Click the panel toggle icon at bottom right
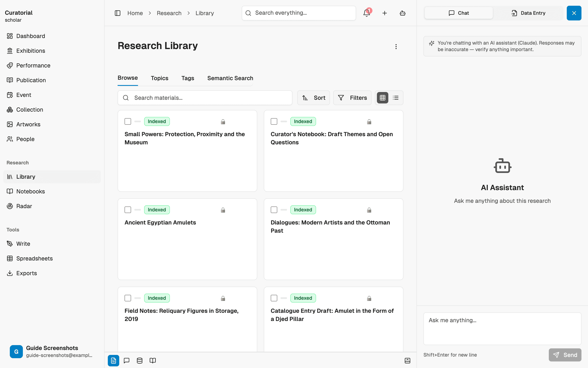Image resolution: width=588 pixels, height=368 pixels. click(x=408, y=360)
